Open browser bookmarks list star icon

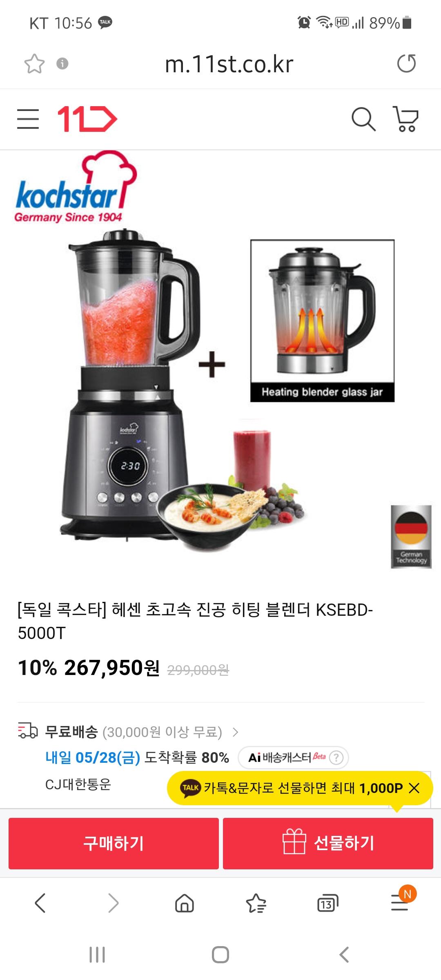click(256, 903)
